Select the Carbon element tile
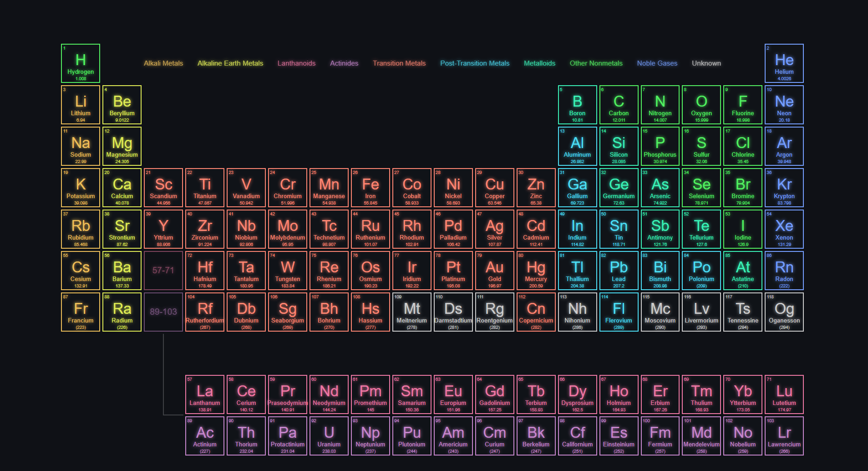 [619, 105]
